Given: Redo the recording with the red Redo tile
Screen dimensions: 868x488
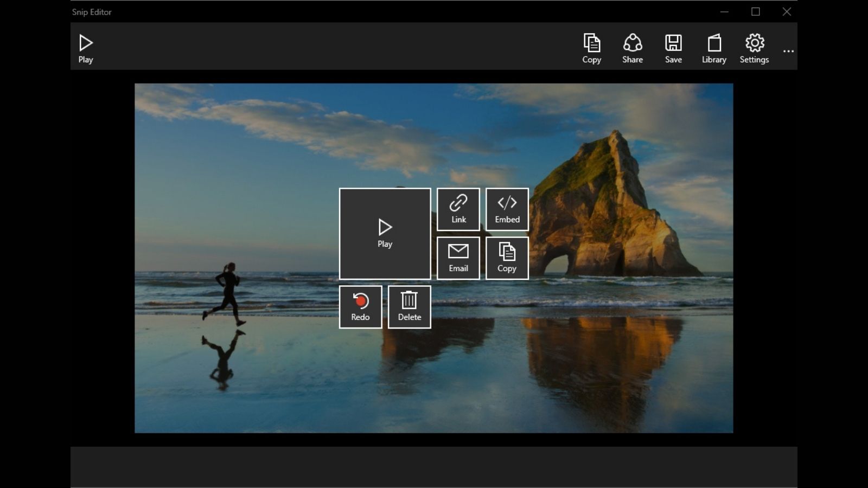Looking at the screenshot, I should click(360, 306).
